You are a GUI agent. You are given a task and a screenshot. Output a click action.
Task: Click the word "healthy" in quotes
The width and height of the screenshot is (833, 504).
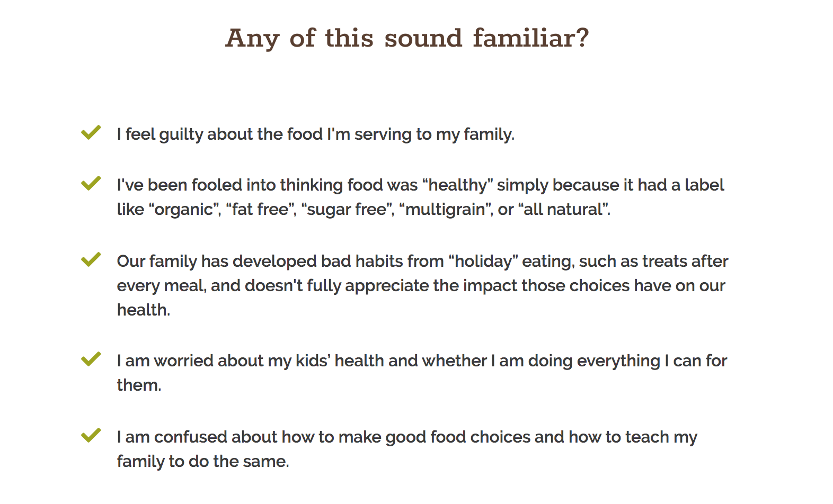tap(457, 185)
